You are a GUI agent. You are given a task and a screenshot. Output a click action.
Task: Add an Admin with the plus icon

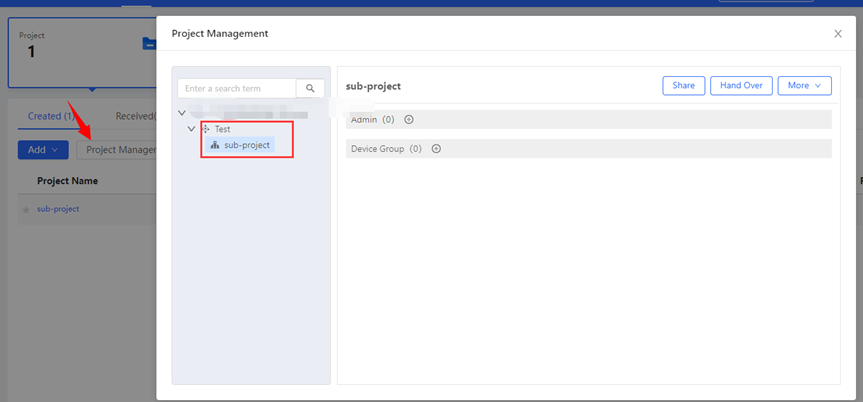click(x=409, y=119)
